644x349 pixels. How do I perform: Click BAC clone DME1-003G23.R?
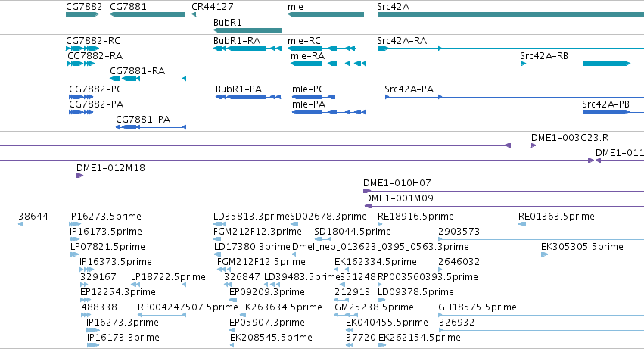pos(534,145)
